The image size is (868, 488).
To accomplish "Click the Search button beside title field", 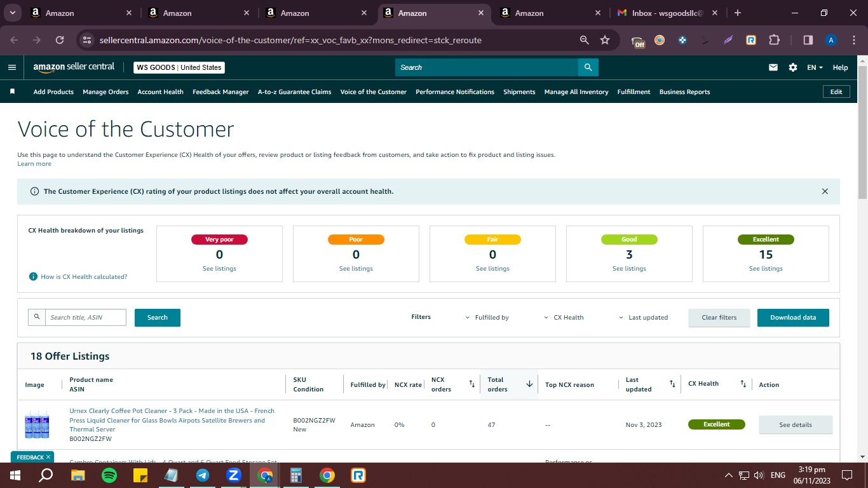I will (158, 318).
